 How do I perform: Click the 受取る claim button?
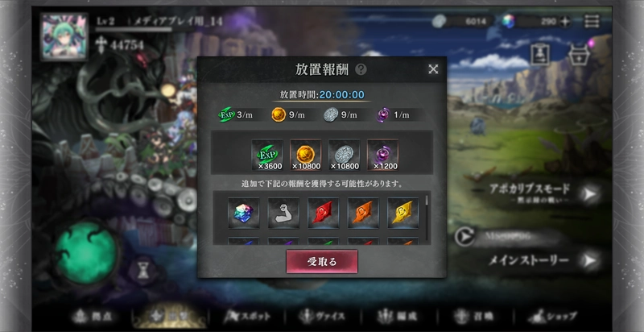coord(322,261)
